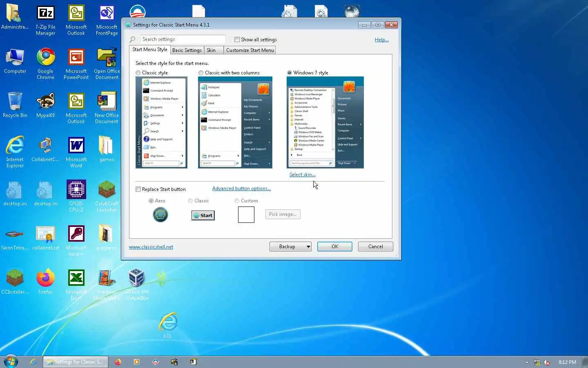Click the Pick image button
The width and height of the screenshot is (588, 368).
(283, 214)
